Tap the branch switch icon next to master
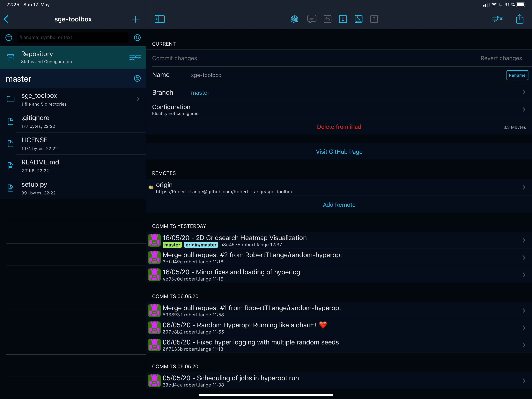The image size is (532, 399). click(137, 79)
